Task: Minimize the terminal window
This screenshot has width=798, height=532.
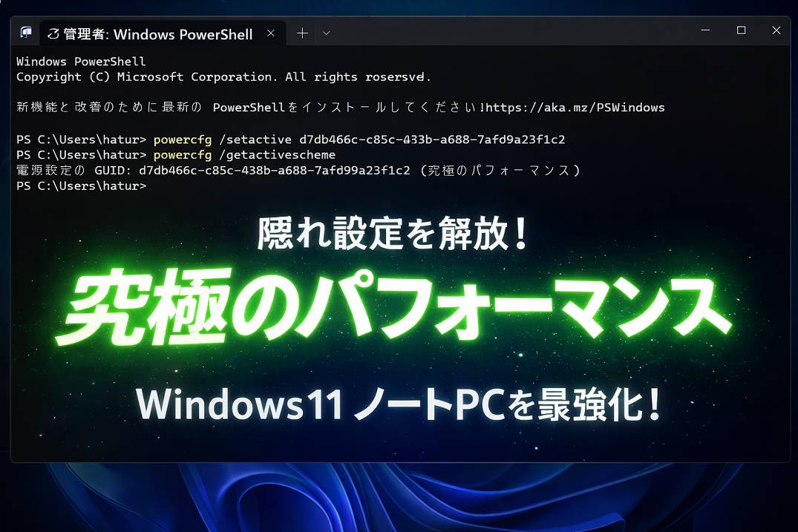Action: click(706, 30)
